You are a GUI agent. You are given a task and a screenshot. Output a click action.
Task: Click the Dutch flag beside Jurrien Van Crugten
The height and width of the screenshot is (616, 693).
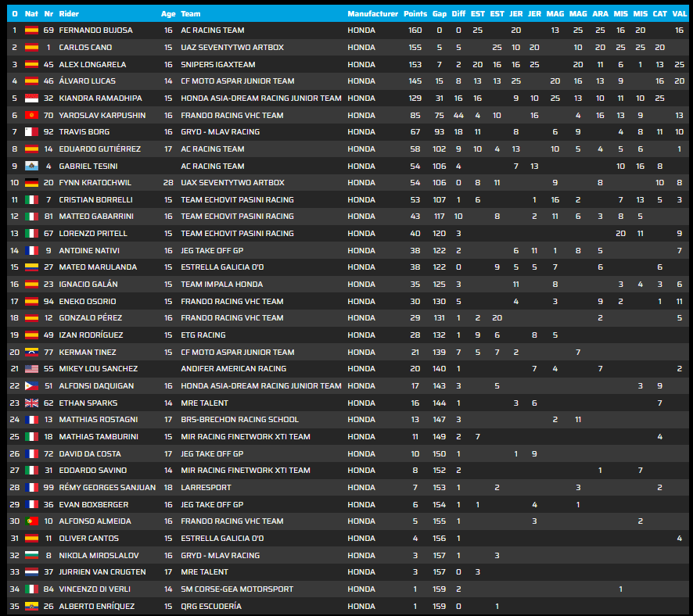click(31, 572)
